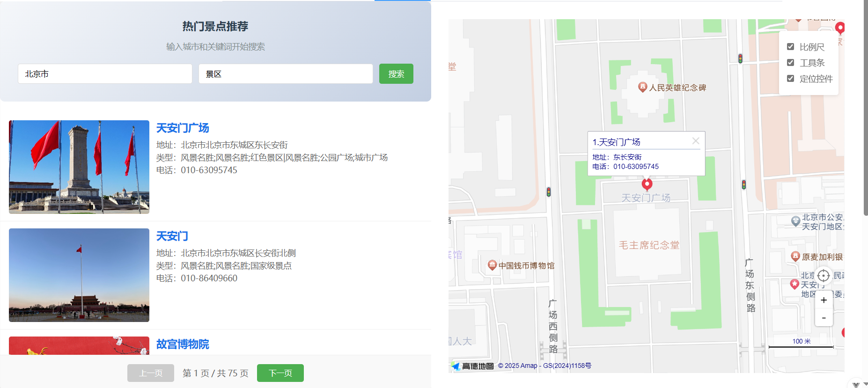
Task: Click the 天安门广场 grey map label
Action: point(646,198)
